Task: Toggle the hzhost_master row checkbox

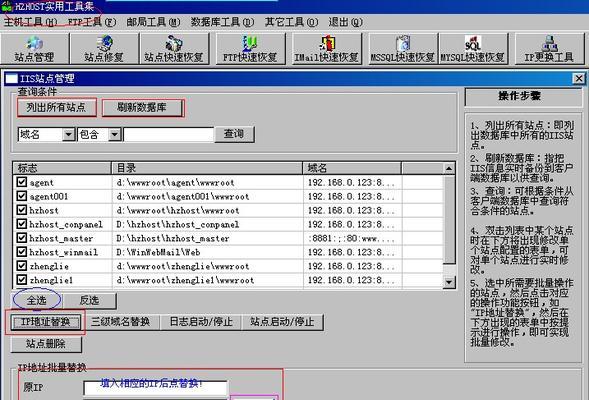Action: (x=22, y=238)
